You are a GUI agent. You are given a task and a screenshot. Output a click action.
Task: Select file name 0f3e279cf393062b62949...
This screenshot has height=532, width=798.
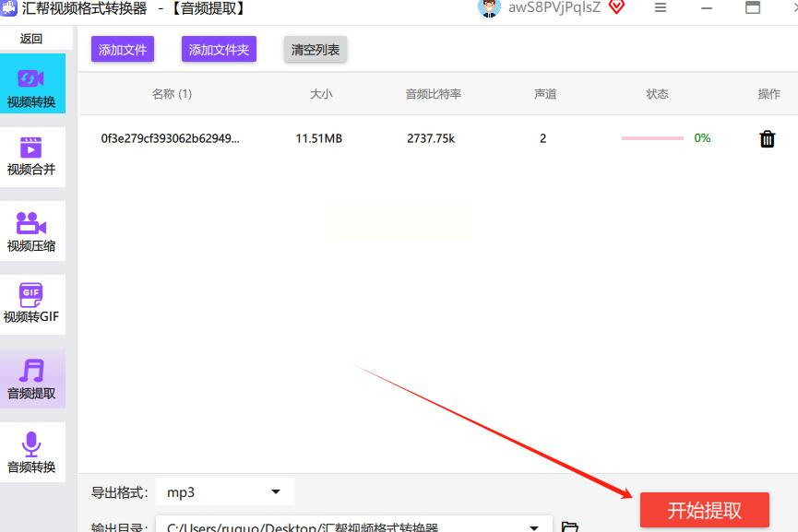170,138
